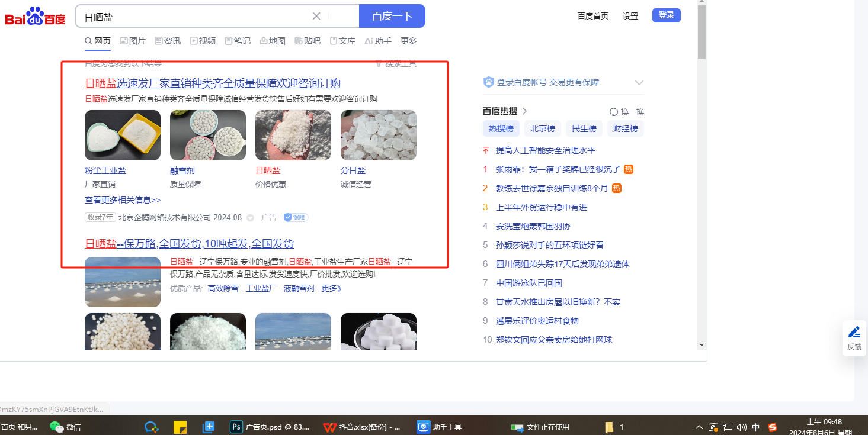Select the 文库 tab

pos(342,41)
